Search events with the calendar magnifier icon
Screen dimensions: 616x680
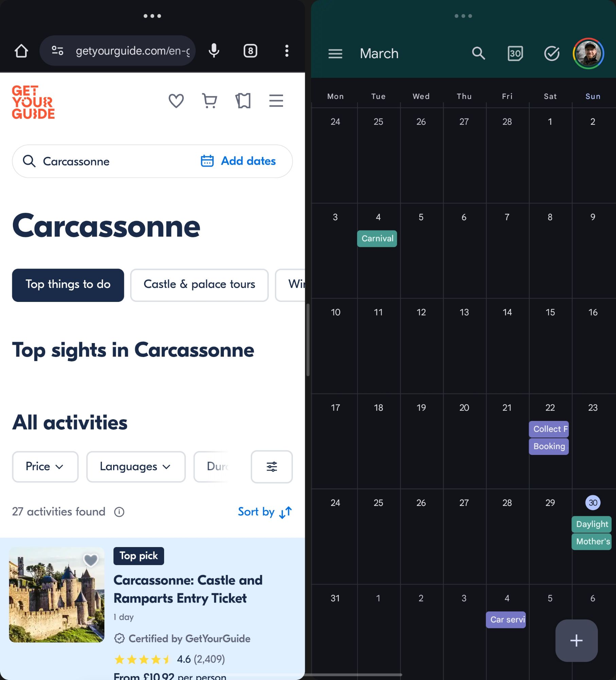pos(478,53)
